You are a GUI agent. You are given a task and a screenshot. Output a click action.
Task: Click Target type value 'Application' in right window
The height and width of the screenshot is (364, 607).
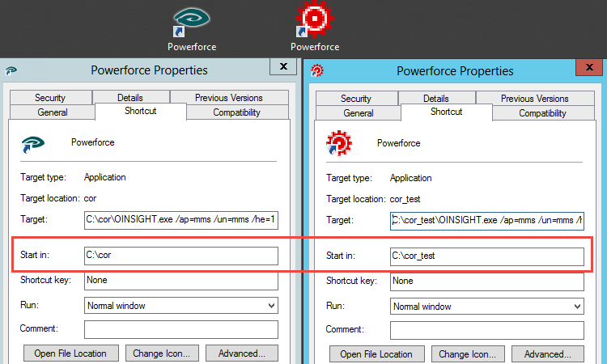(x=410, y=178)
